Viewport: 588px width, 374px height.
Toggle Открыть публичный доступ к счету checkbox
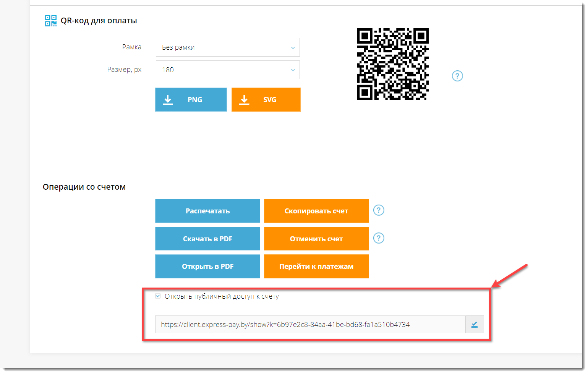(x=158, y=296)
